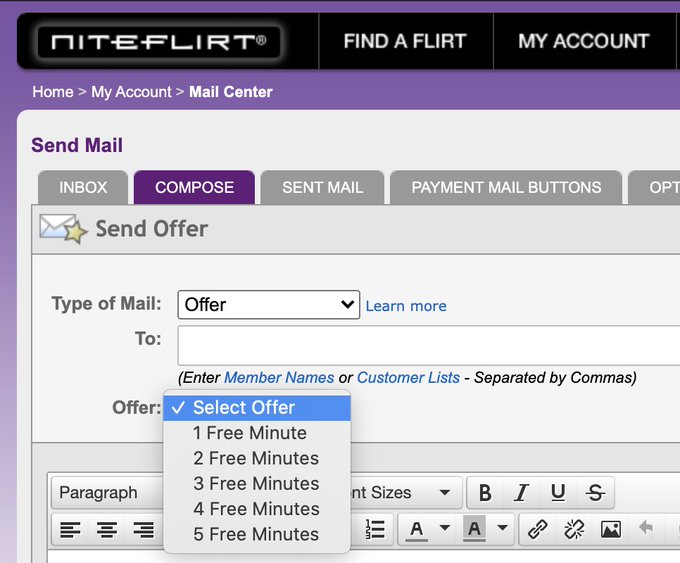Open the Type of Mail dropdown
The image size is (680, 563).
[268, 304]
